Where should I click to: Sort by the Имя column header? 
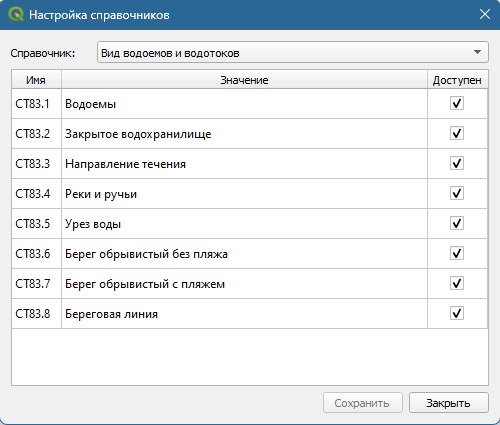(x=36, y=80)
